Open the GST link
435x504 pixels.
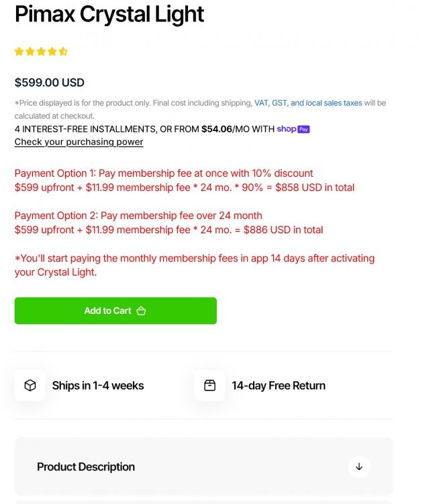(279, 103)
